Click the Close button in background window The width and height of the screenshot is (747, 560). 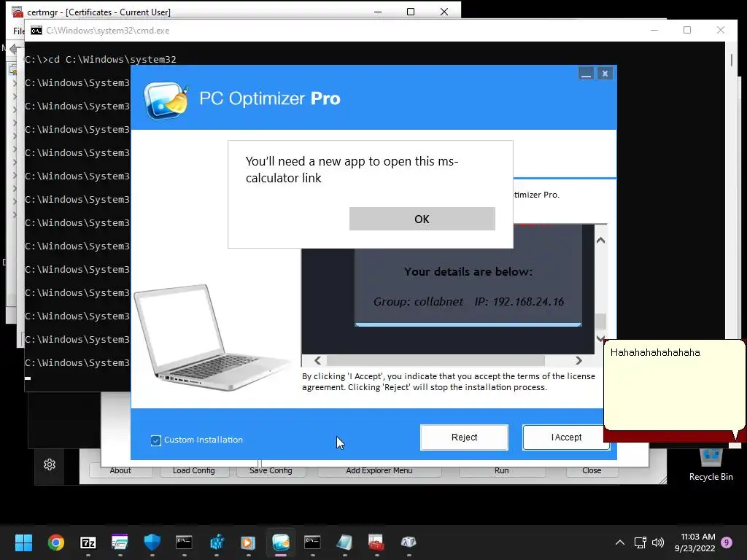(x=592, y=470)
